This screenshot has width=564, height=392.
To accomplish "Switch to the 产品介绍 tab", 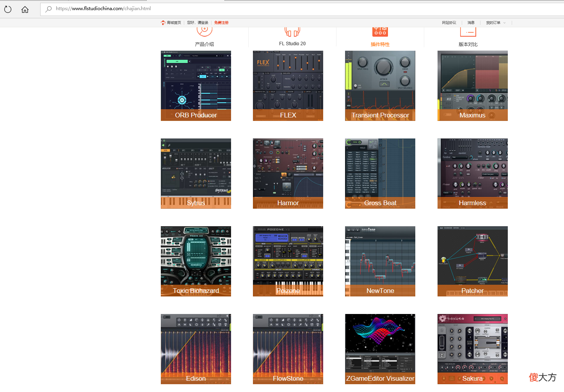I will pos(204,44).
